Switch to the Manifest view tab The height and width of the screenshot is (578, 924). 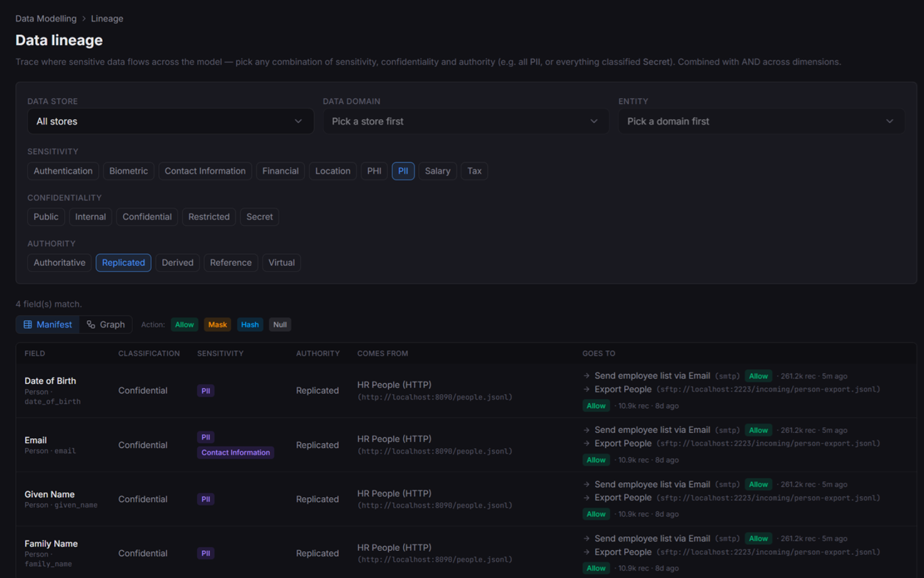click(48, 325)
